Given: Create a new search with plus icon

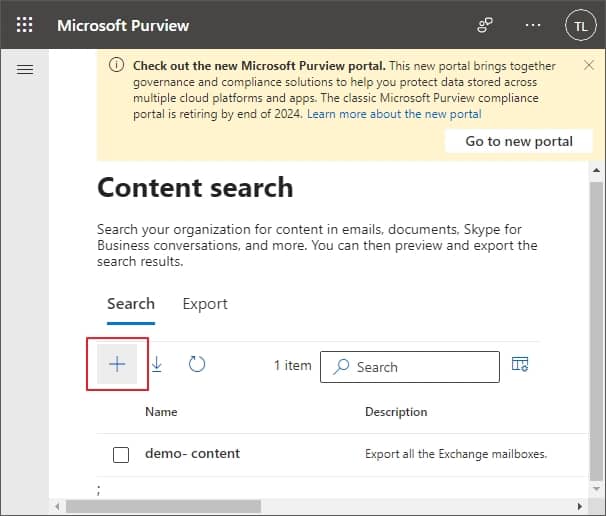Looking at the screenshot, I should (x=117, y=364).
